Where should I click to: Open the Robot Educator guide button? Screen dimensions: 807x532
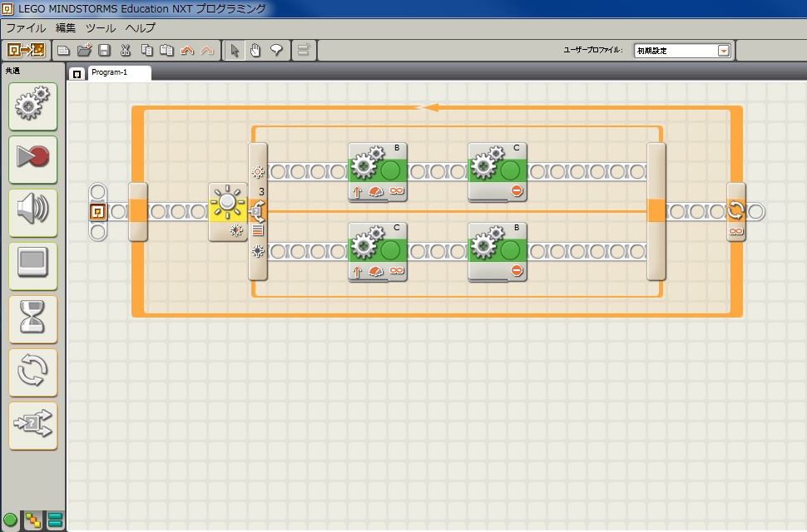[27, 51]
